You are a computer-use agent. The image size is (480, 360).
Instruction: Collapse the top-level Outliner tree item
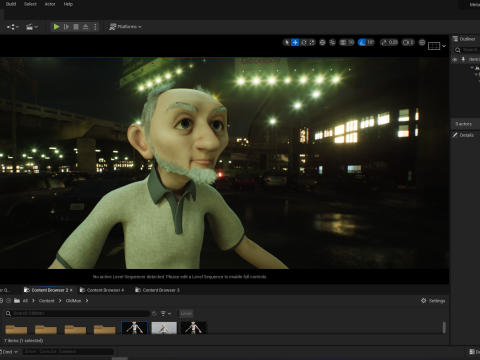pyautogui.click(x=472, y=68)
